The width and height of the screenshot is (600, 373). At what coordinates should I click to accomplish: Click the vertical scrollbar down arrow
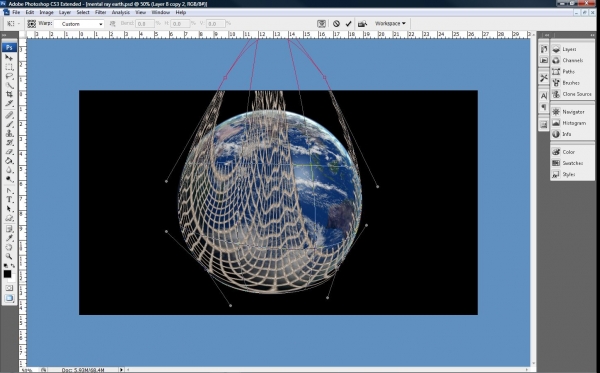tap(533, 363)
